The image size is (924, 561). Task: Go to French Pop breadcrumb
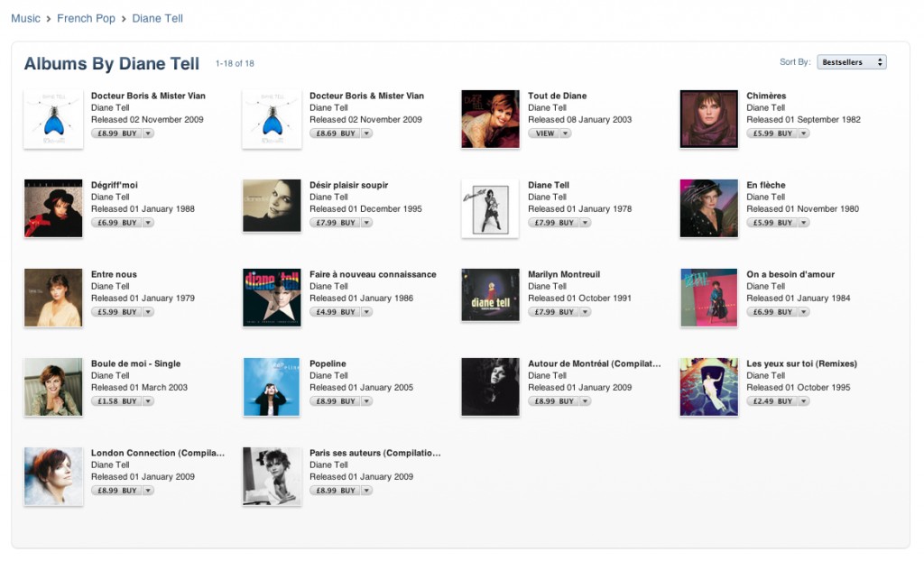pyautogui.click(x=86, y=18)
